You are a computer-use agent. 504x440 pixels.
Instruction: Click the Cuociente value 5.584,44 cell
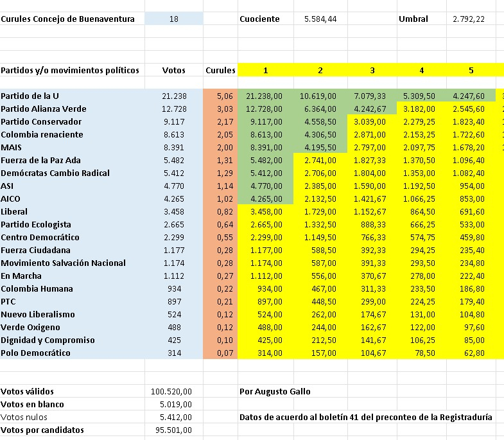coord(320,19)
